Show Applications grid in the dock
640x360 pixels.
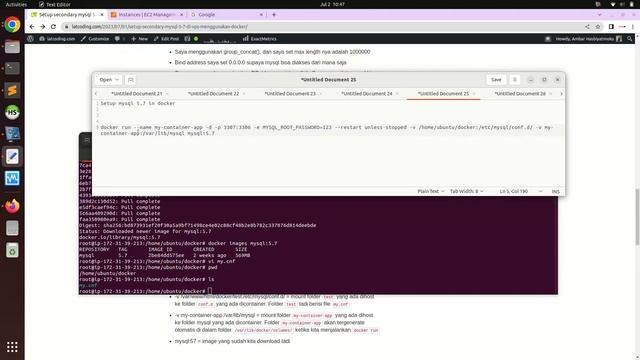pos(12,347)
